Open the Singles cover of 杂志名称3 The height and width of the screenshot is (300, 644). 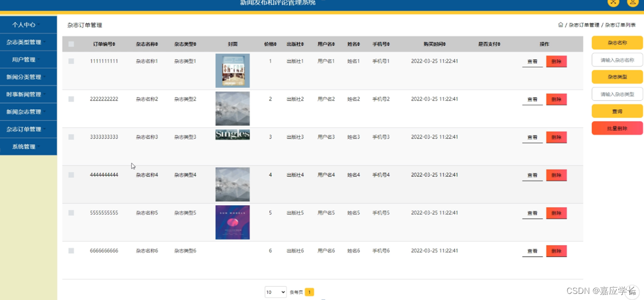[x=233, y=134]
